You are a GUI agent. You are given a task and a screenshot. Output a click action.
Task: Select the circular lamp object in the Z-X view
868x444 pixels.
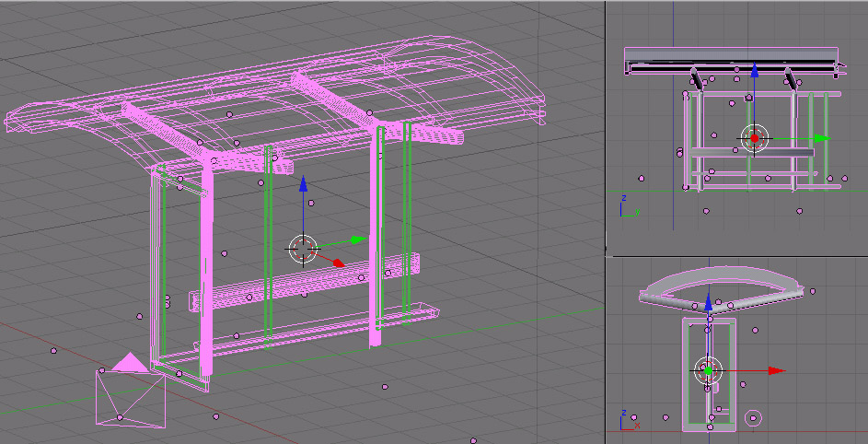(753, 417)
